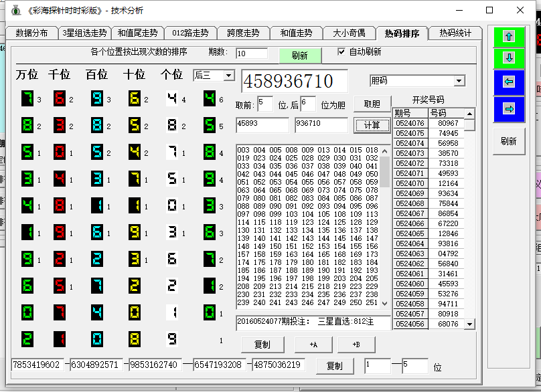Viewport: 541px width, 392px height.
Task: Click the green down arrow button
Action: (509, 58)
